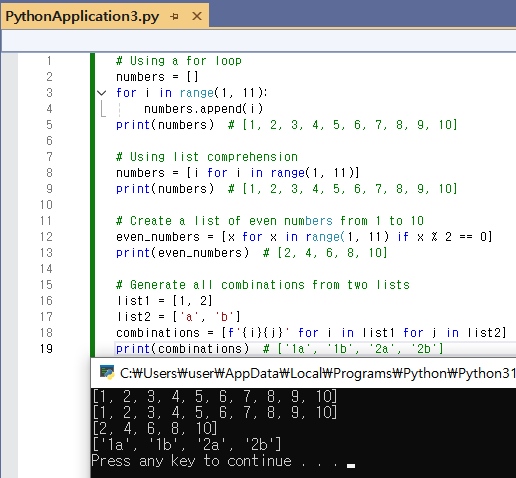This screenshot has width=516, height=478.
Task: Click the '# Create a list of even numbers' comment
Action: pyautogui.click(x=270, y=221)
